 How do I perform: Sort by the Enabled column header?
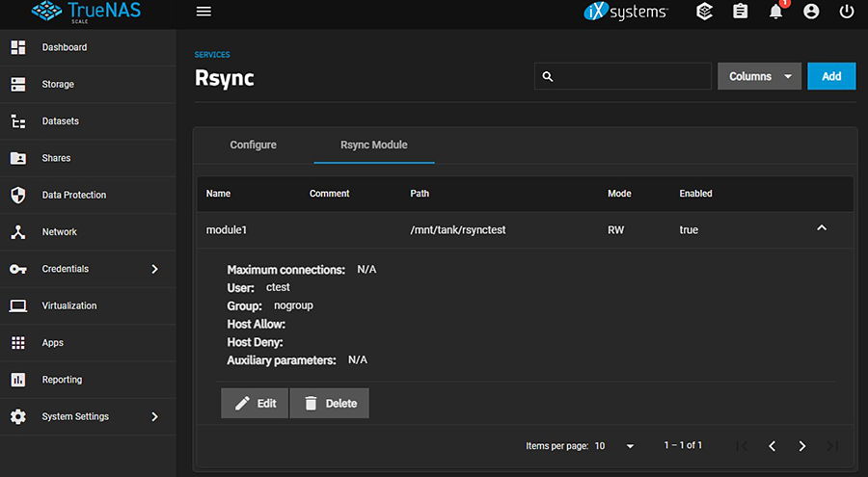(695, 194)
